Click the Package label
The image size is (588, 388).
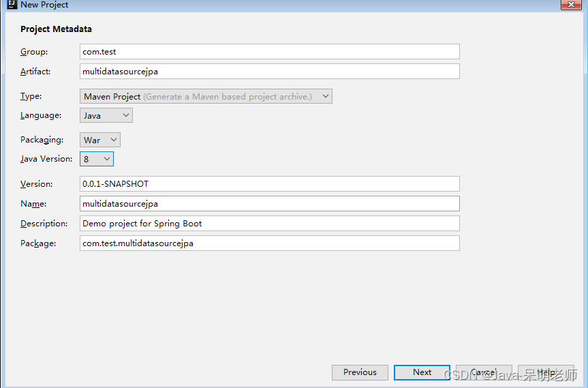[x=38, y=243]
